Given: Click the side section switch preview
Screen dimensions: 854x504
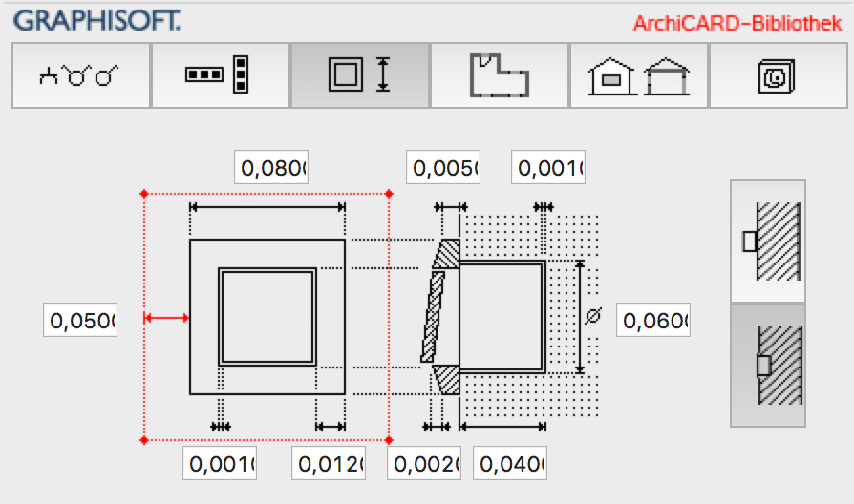Looking at the screenshot, I should (x=483, y=317).
